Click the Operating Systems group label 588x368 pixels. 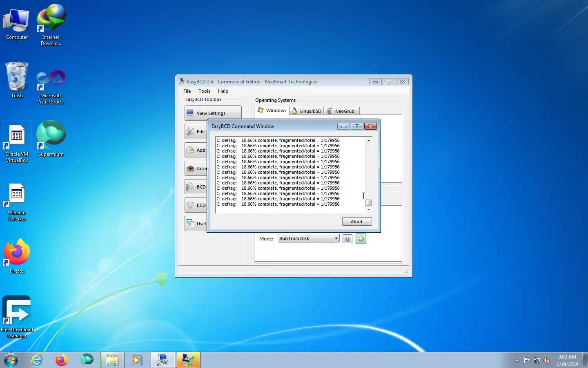tap(275, 100)
